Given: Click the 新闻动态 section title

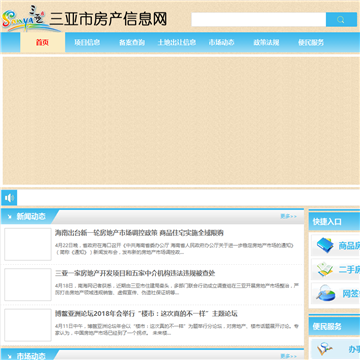Looking at the screenshot, I should [31, 217].
